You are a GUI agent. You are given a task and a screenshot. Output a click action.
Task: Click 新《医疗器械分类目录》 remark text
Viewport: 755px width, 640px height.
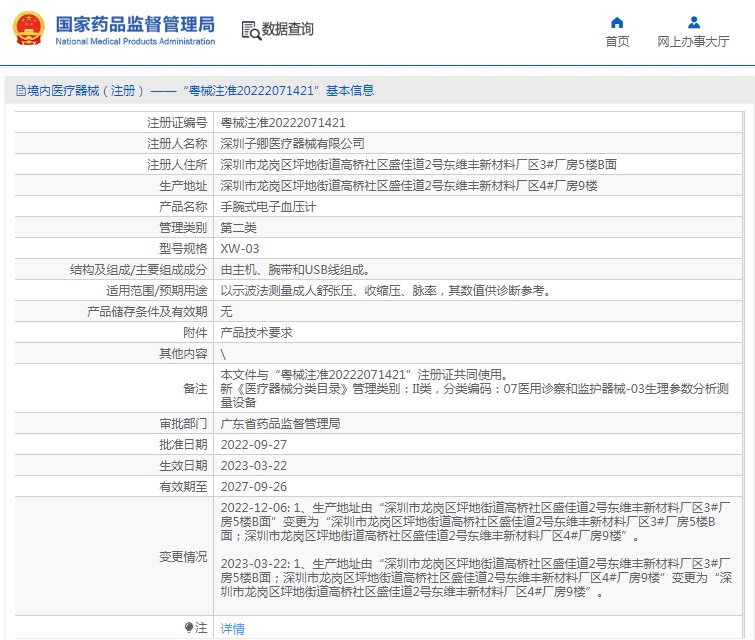(475, 396)
